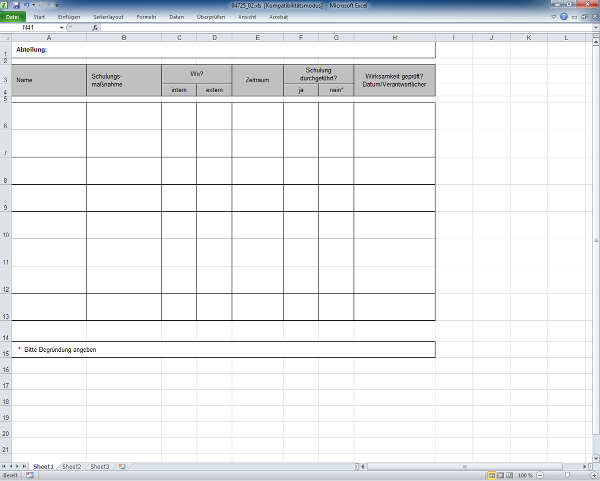
Task: Expand the formula bar
Action: (x=594, y=28)
